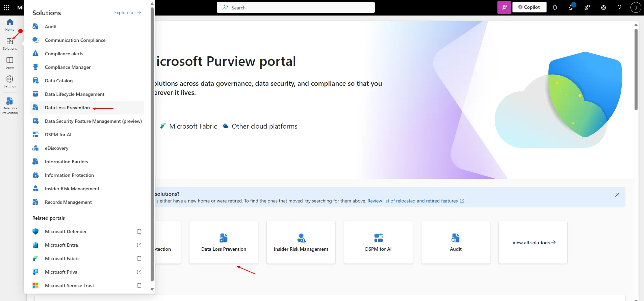Go to Home in left rail
644x301 pixels.
pyautogui.click(x=10, y=25)
